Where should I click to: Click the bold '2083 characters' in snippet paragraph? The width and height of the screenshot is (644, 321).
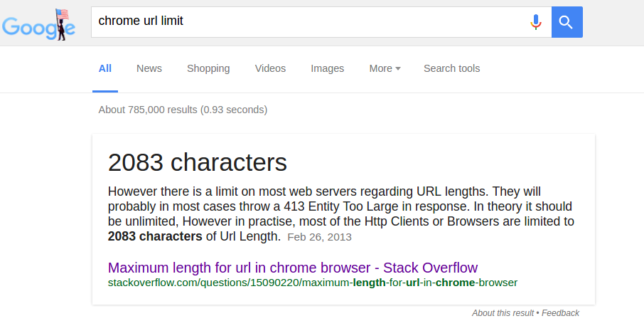154,236
